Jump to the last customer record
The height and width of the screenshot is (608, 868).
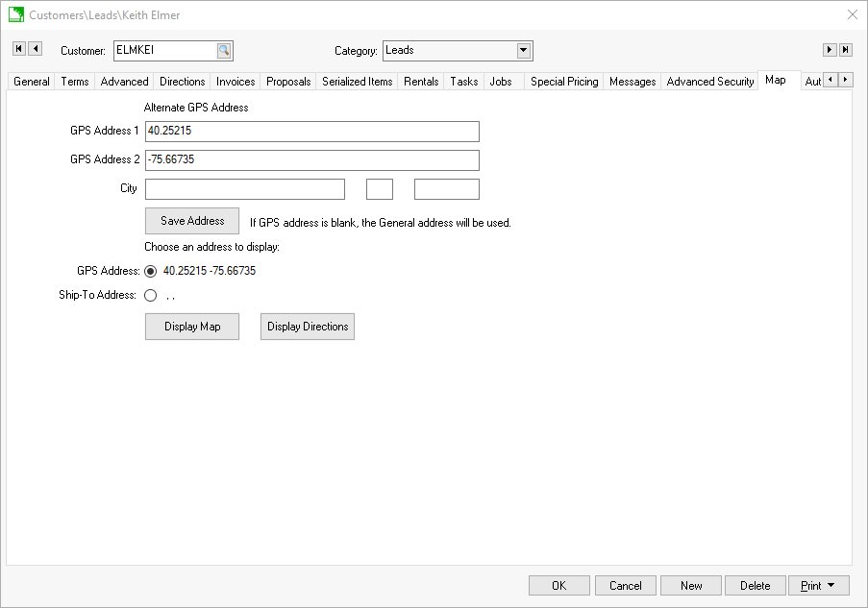coord(846,50)
